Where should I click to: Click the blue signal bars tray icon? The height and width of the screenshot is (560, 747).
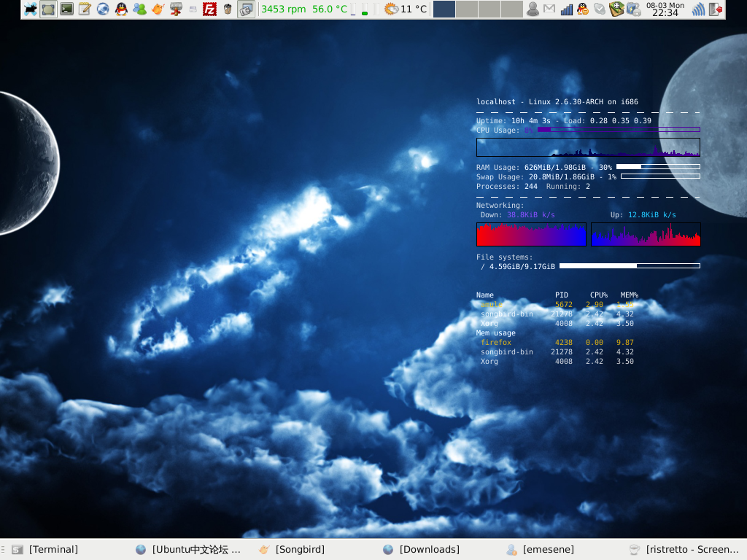pos(566,9)
